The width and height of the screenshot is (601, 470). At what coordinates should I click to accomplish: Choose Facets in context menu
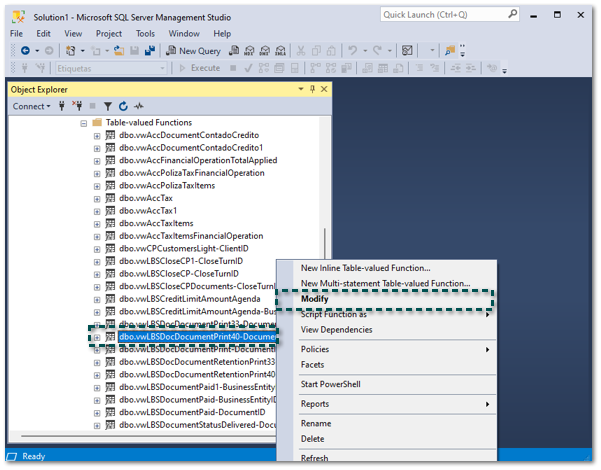click(386, 365)
